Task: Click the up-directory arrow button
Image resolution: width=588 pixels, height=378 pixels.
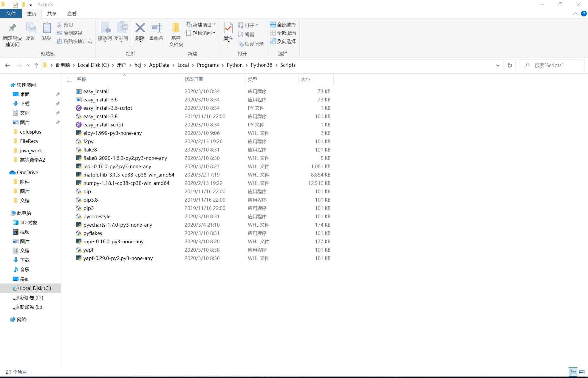Action: tap(36, 65)
